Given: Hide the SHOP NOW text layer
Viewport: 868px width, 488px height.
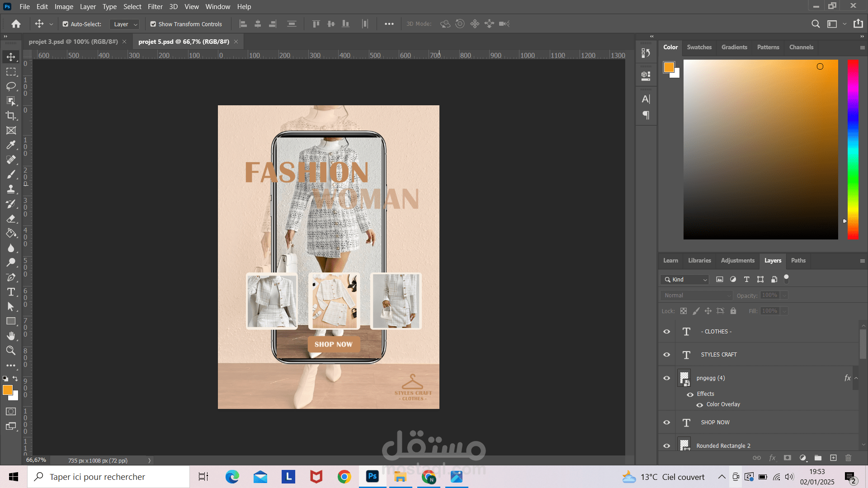Looking at the screenshot, I should 666,422.
